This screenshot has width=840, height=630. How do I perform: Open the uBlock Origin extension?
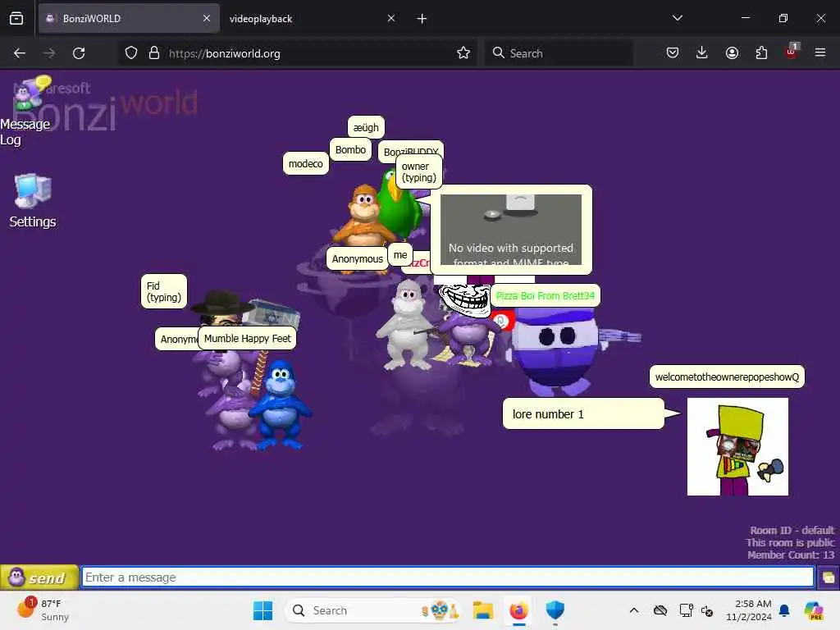tap(792, 52)
